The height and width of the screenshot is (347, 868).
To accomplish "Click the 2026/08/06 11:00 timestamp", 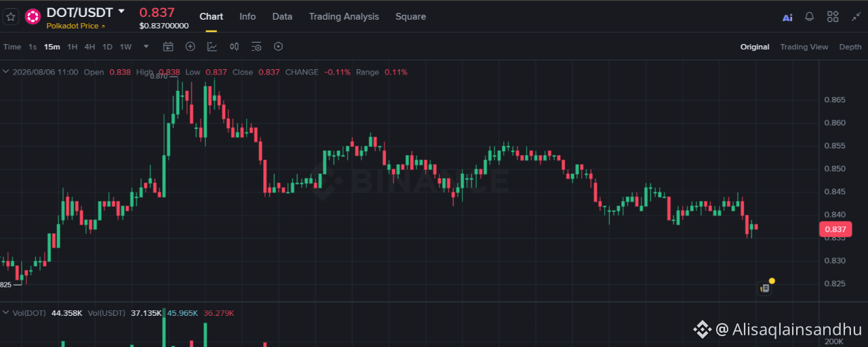I will [x=45, y=72].
